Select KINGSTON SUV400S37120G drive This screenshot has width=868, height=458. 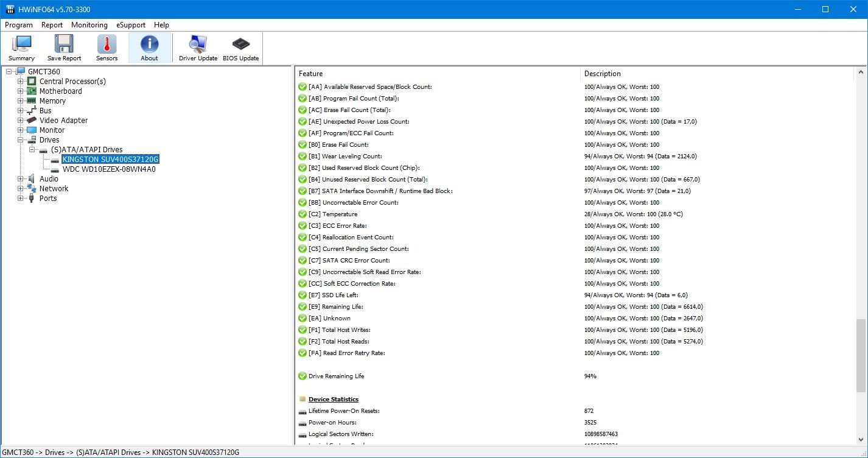[111, 160]
